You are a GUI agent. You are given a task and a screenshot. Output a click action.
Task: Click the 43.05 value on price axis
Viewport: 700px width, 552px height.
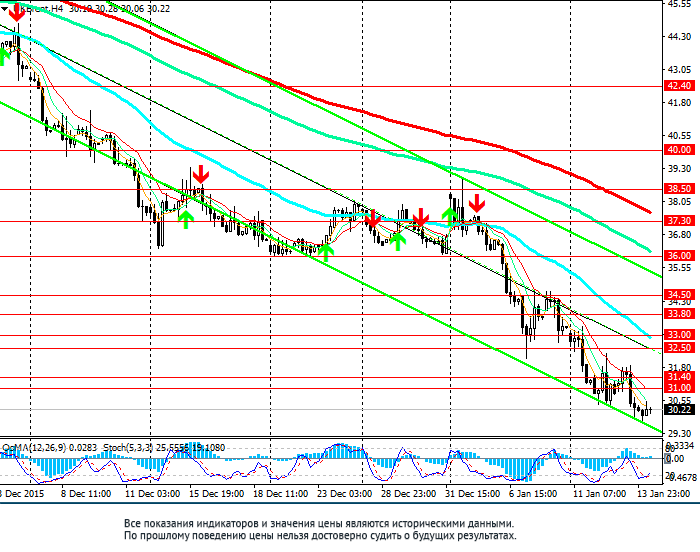tap(679, 70)
